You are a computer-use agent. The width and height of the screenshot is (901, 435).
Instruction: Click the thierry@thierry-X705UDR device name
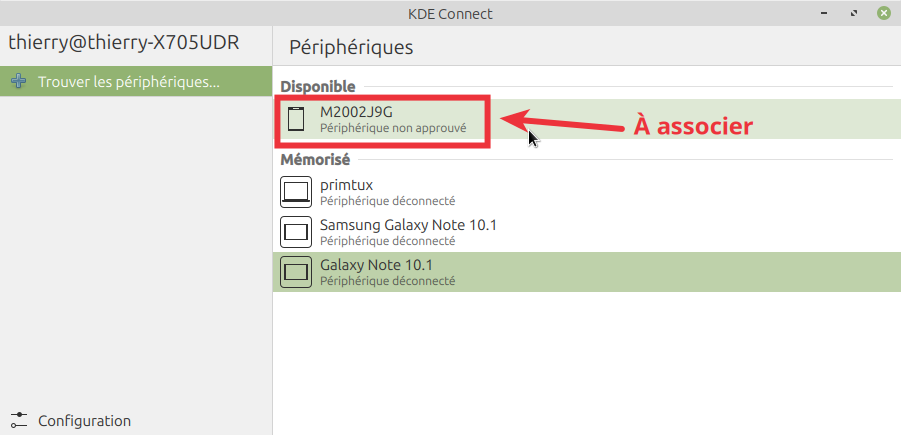click(125, 43)
